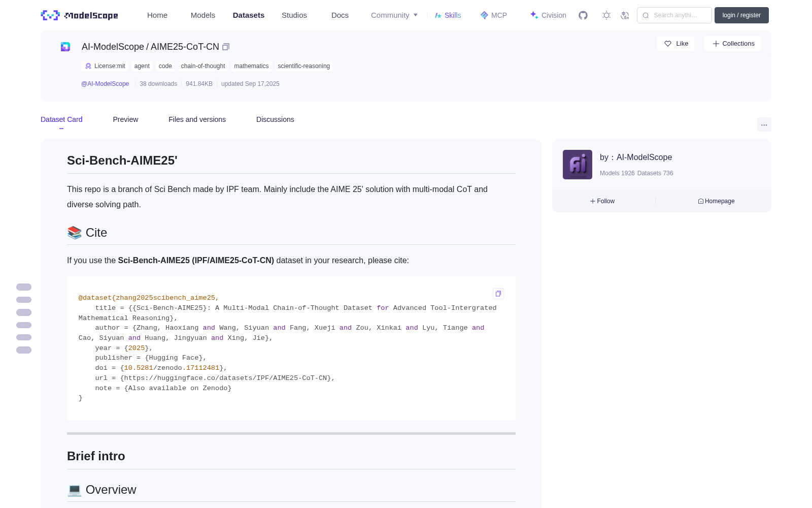812x508 pixels.
Task: Switch to the Preview tab
Action: (x=125, y=119)
